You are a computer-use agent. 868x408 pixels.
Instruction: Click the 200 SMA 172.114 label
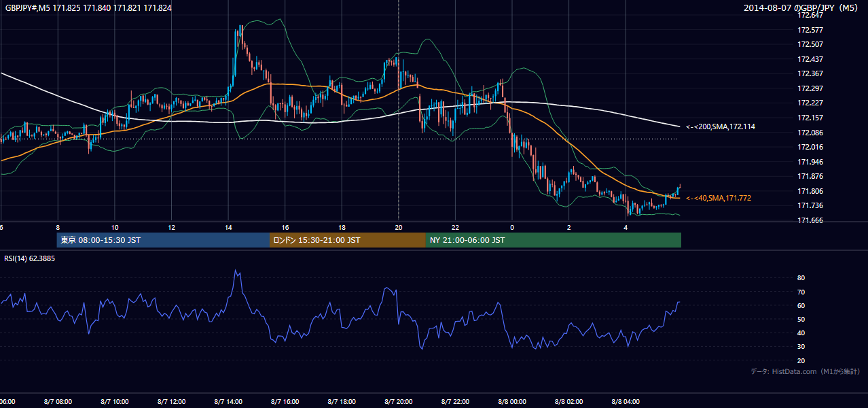pyautogui.click(x=720, y=126)
